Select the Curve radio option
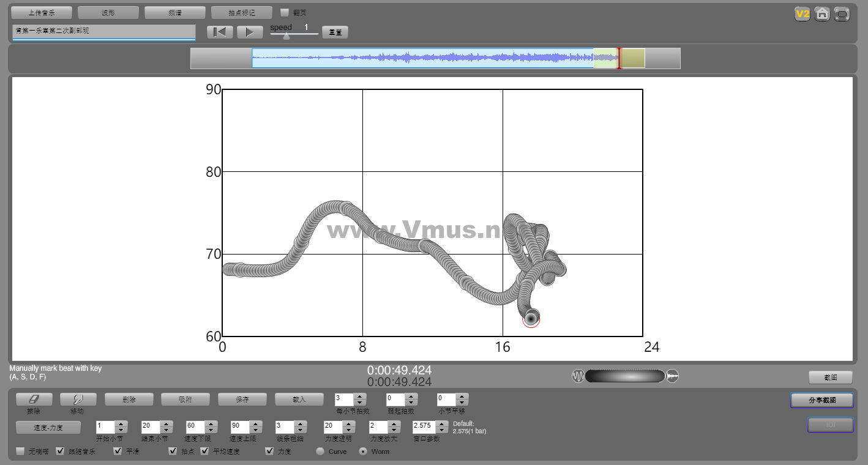868x465 pixels. 320,452
